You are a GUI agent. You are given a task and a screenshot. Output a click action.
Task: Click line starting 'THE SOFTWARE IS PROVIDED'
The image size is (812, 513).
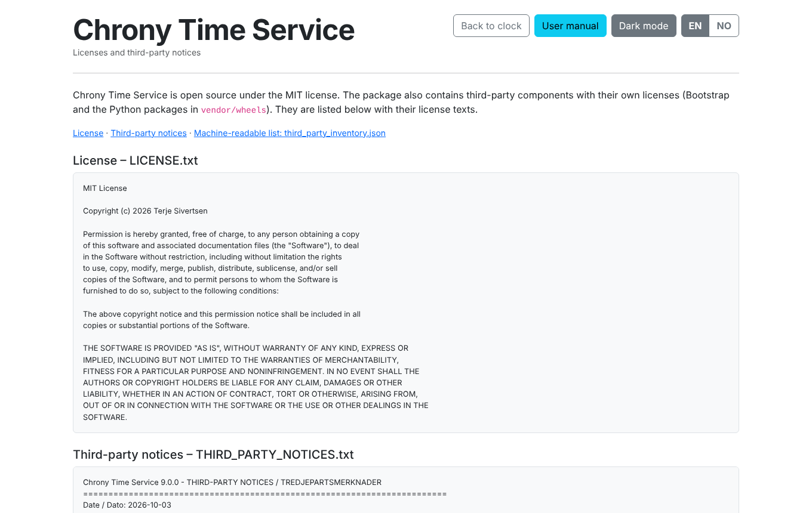tap(246, 348)
